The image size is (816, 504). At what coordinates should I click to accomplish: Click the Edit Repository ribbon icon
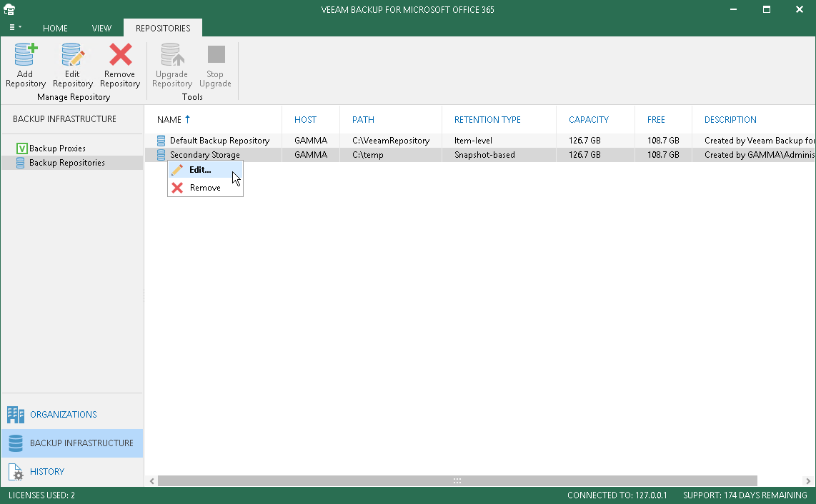[x=72, y=55]
